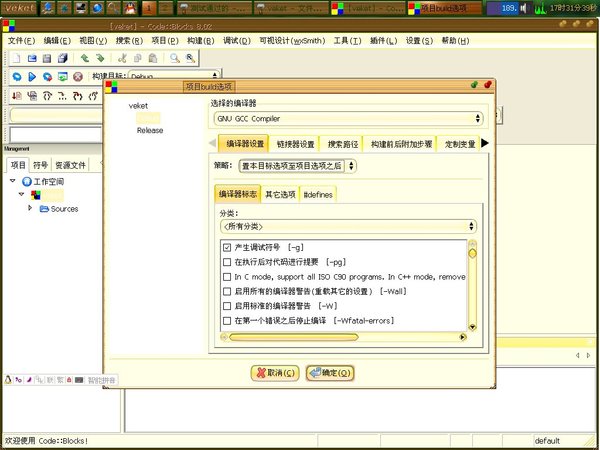Switch to the 链接器设置 tab
The image size is (600, 450).
[x=294, y=144]
